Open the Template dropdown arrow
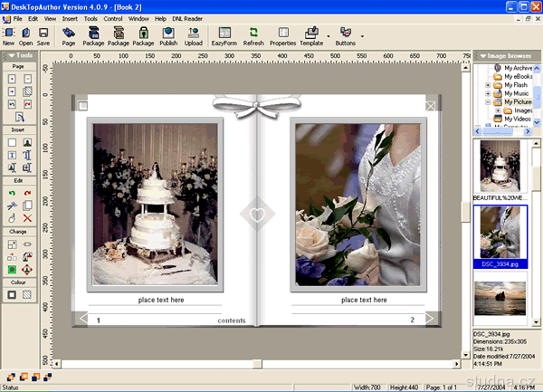 [329, 37]
